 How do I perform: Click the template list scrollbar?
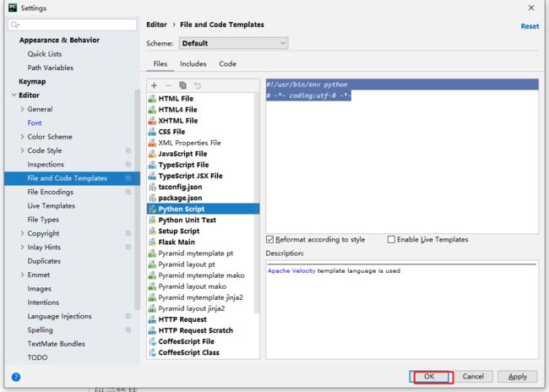257,204
